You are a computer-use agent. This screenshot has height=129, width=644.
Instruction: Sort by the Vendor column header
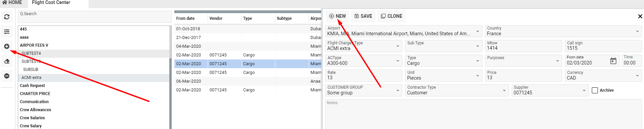point(216,18)
